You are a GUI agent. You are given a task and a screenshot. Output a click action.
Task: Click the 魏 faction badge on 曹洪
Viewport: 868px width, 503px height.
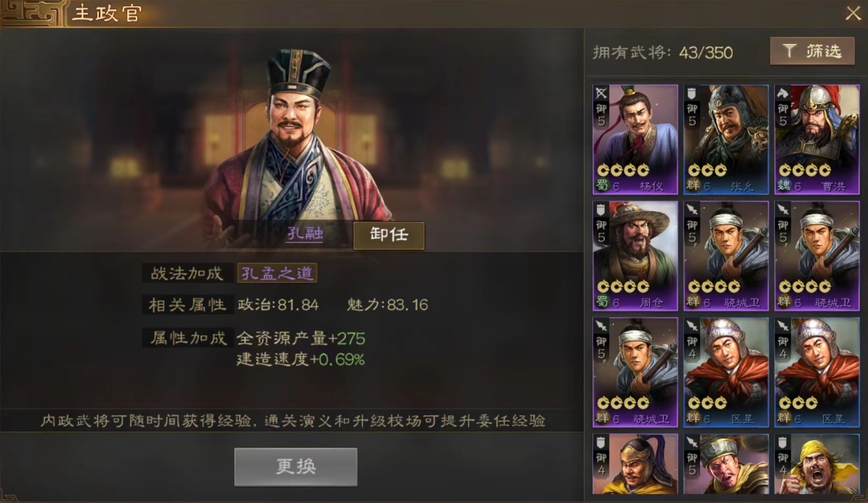[783, 185]
